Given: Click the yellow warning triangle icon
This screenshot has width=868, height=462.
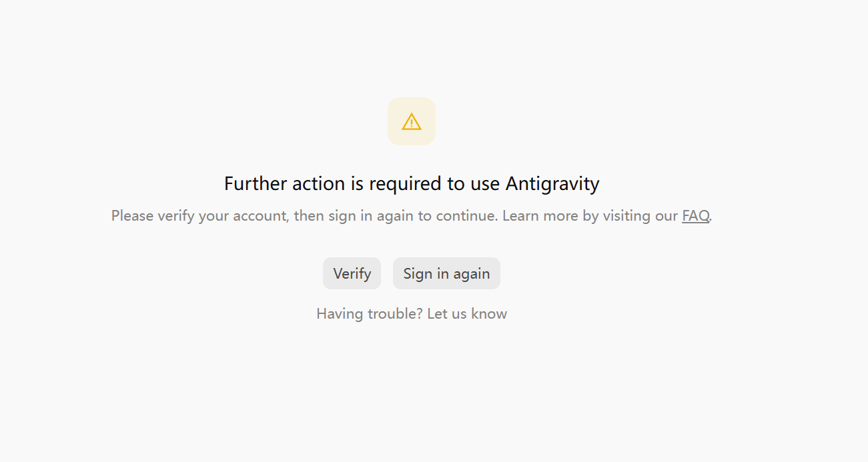Looking at the screenshot, I should [x=412, y=121].
